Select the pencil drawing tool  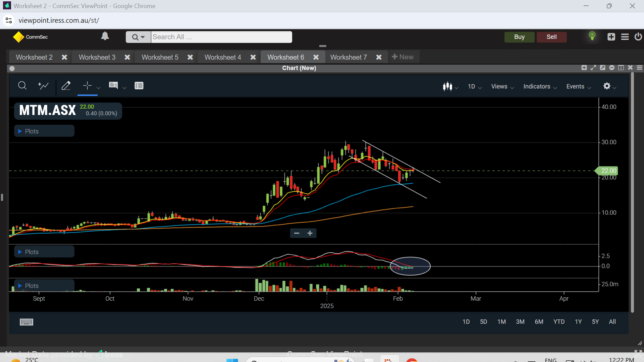point(66,86)
